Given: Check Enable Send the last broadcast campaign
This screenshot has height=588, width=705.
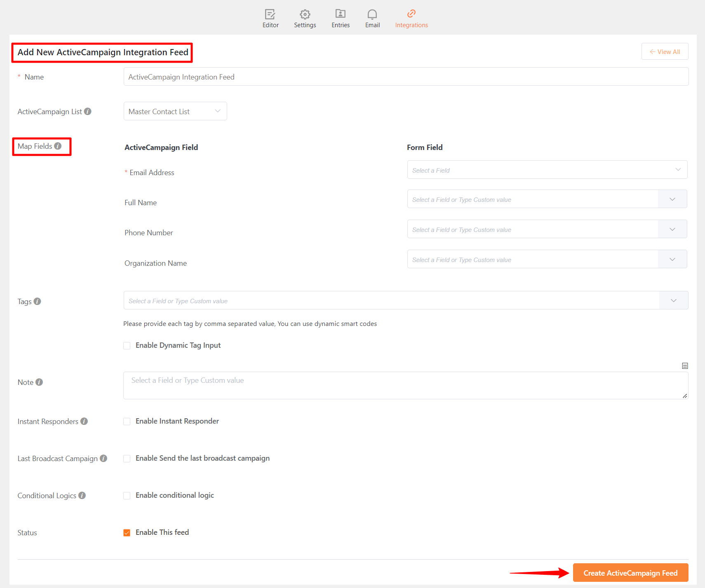Looking at the screenshot, I should coord(127,459).
